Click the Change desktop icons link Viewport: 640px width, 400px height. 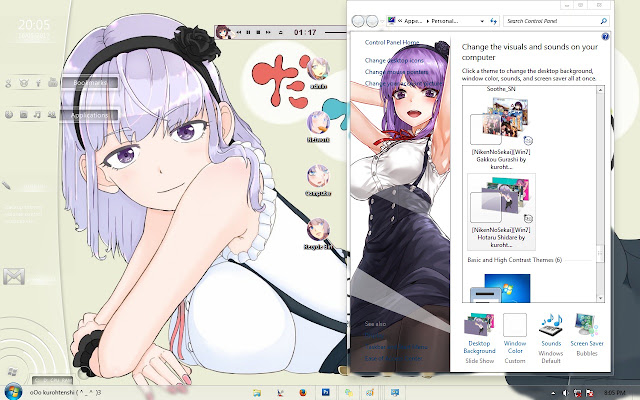(394, 60)
